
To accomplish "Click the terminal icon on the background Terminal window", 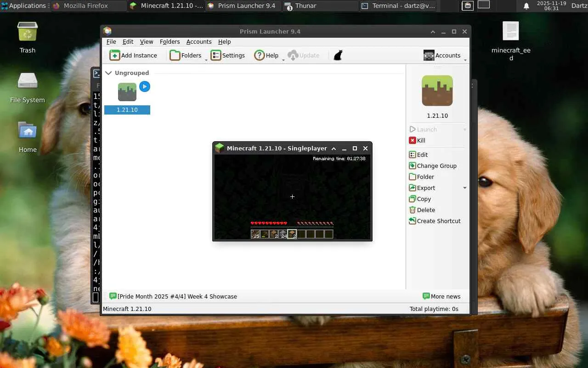I will (96, 73).
